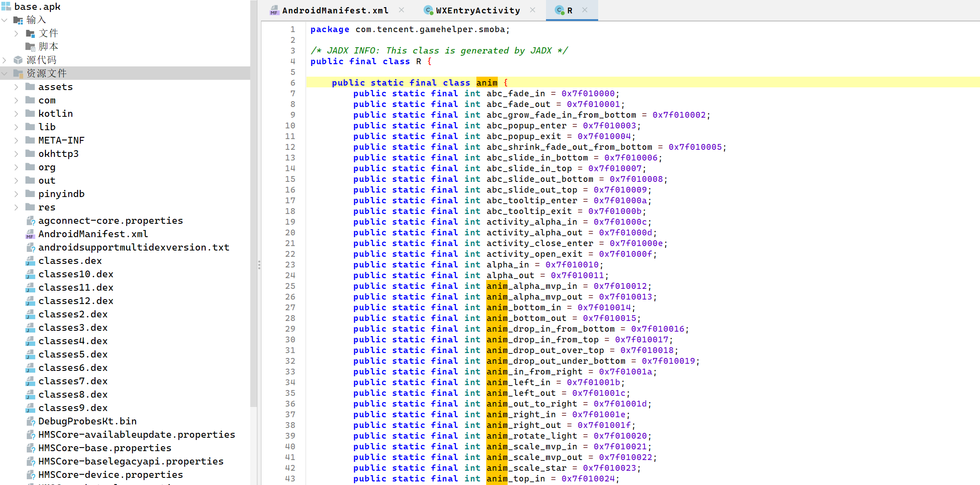The image size is (980, 485).
Task: Click the DebugProbesKt.bin file icon
Action: click(30, 421)
